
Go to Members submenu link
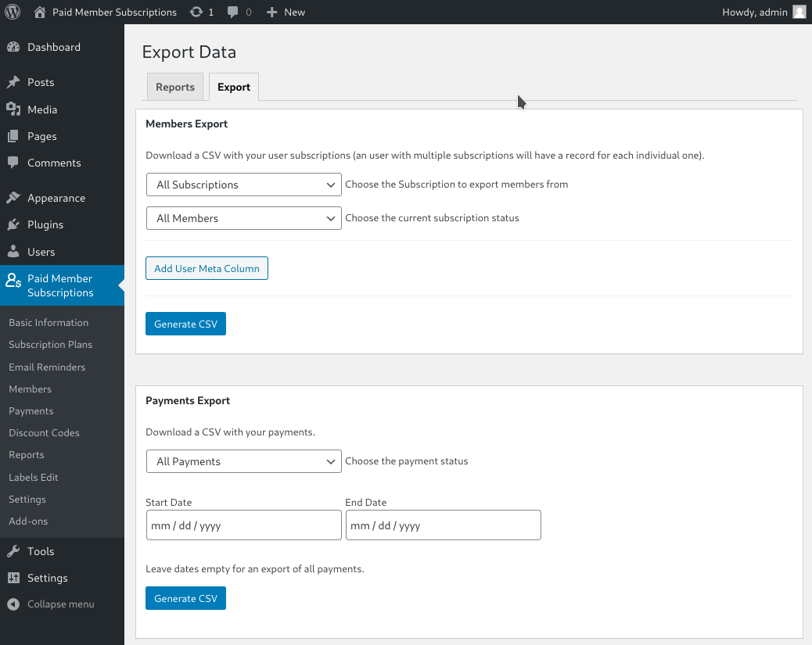(30, 389)
